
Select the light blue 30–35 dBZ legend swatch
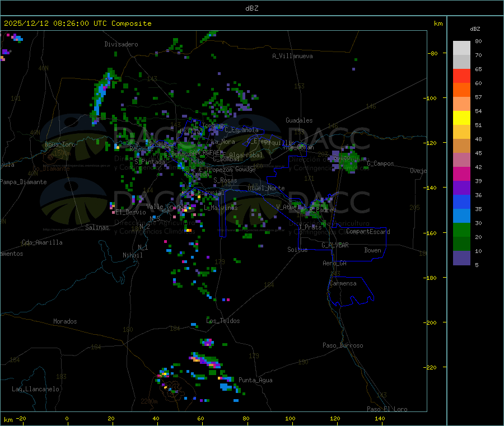[x=461, y=216]
